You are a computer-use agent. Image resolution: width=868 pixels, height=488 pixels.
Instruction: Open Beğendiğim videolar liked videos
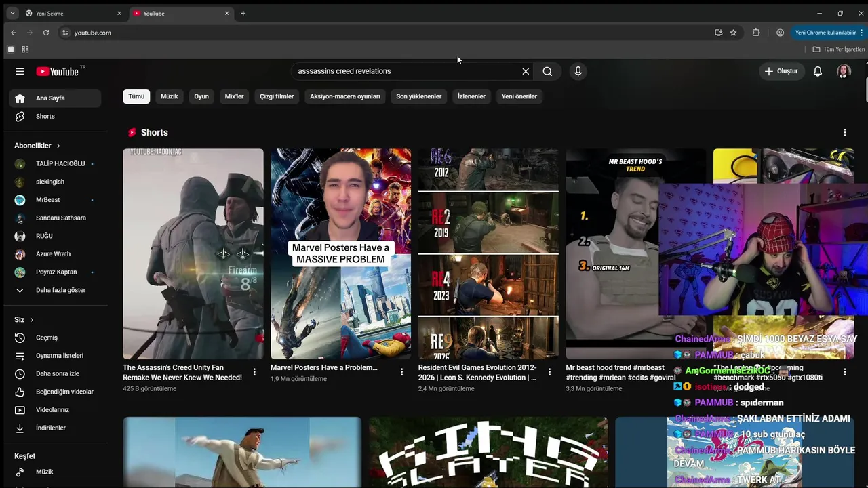(55, 392)
